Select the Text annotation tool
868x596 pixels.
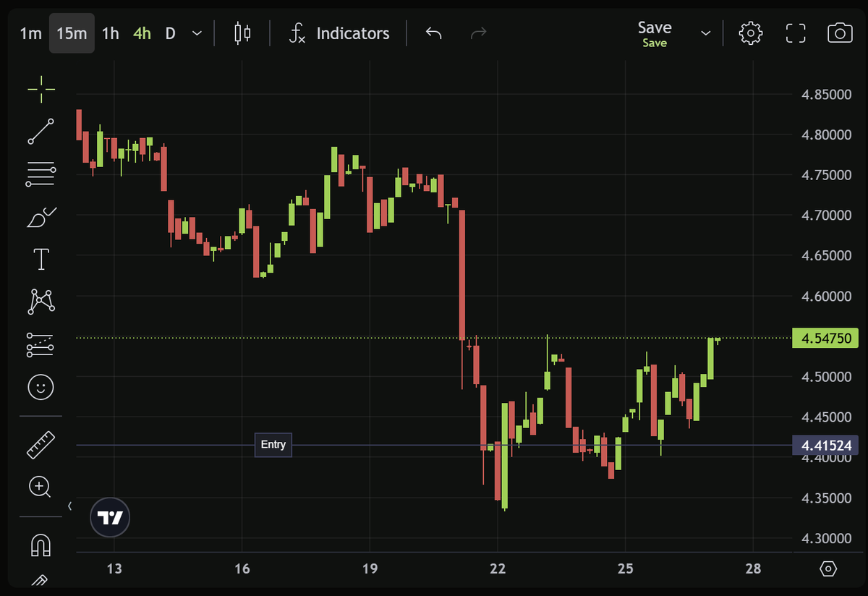(x=41, y=258)
